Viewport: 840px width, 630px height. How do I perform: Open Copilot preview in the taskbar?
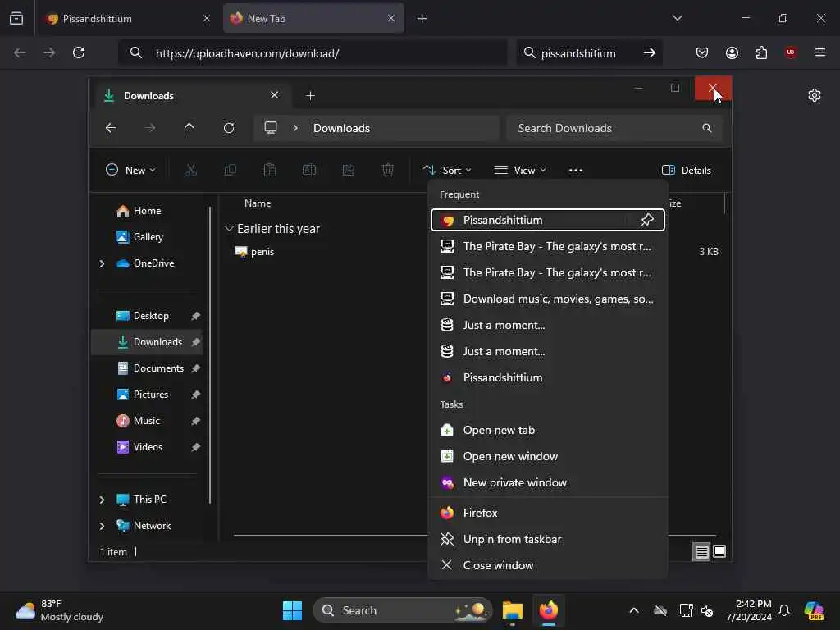click(814, 610)
